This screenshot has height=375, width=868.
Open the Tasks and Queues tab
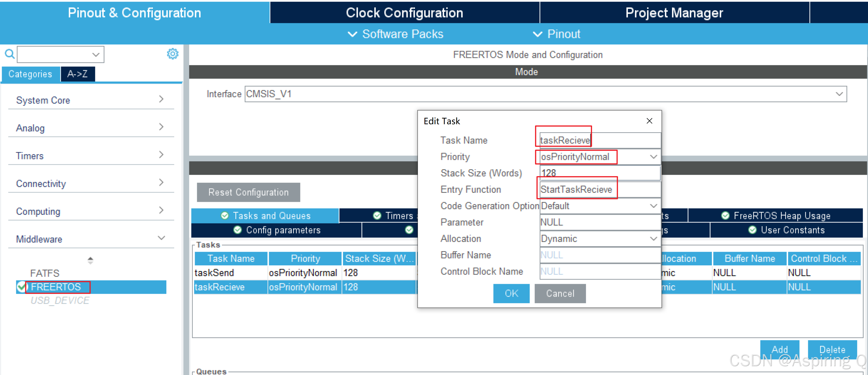(x=265, y=216)
